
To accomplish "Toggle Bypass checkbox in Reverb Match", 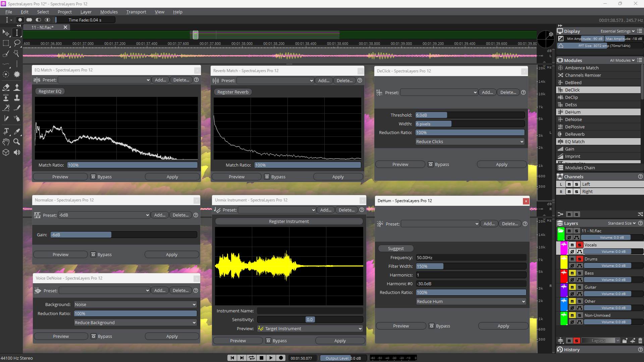I will 267,177.
